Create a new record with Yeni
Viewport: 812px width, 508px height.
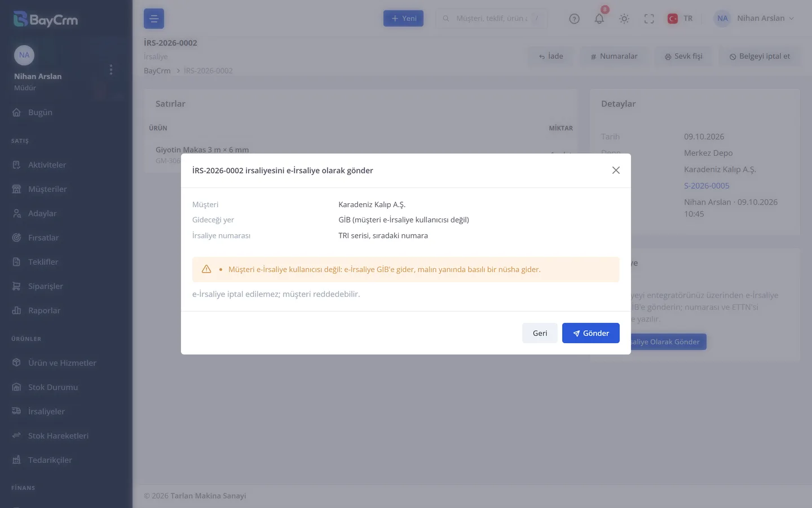[403, 19]
